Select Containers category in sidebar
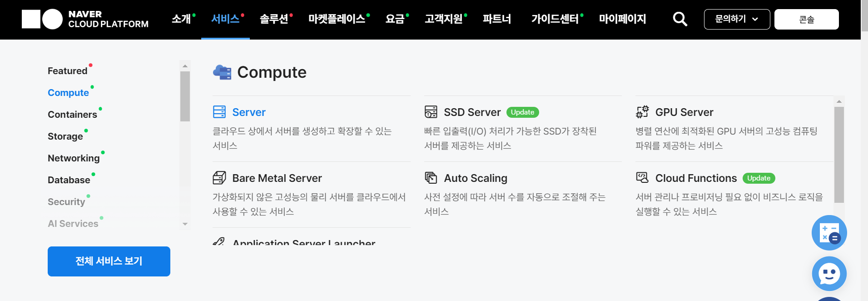The image size is (868, 301). pyautogui.click(x=72, y=115)
